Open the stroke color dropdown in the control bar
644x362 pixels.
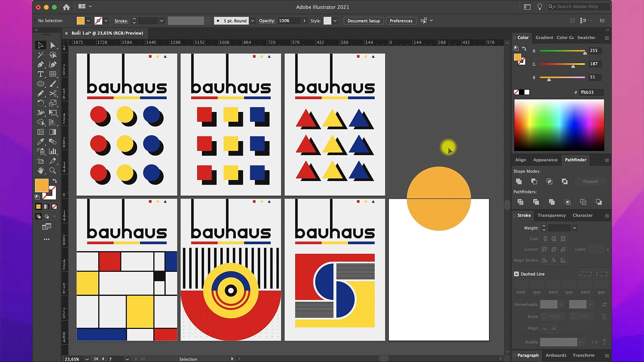[x=106, y=21]
